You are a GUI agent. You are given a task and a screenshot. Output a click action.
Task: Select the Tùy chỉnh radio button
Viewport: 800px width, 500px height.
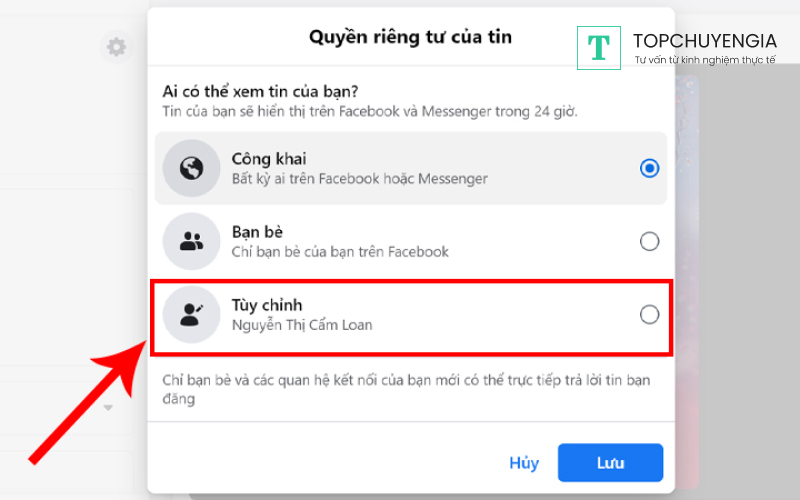649,315
